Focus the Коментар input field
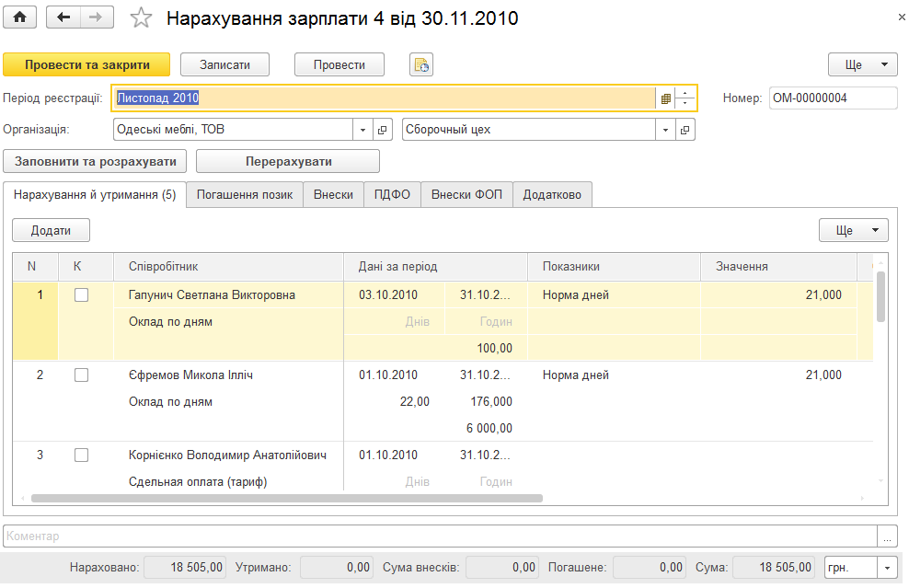909x588 pixels. (441, 536)
